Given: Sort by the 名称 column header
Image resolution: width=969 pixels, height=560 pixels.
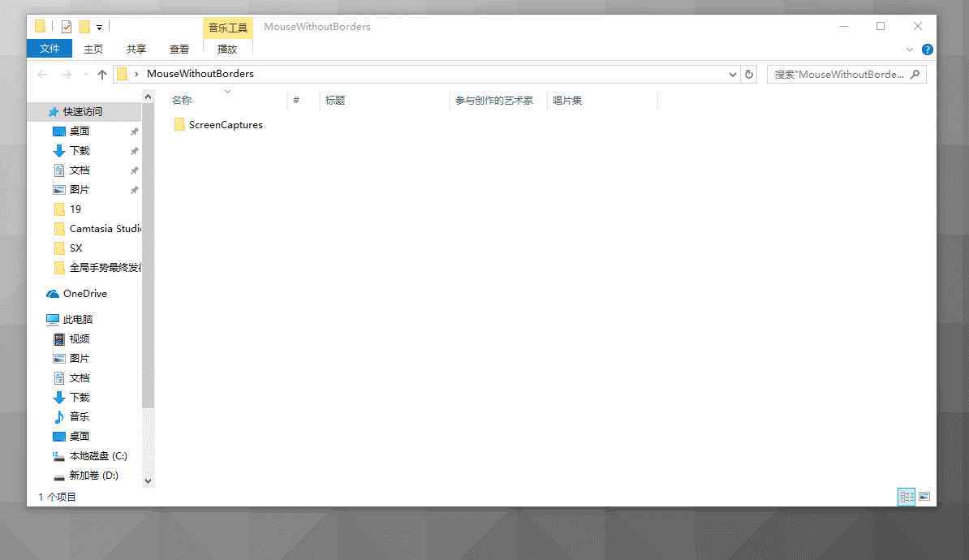Looking at the screenshot, I should point(182,100).
